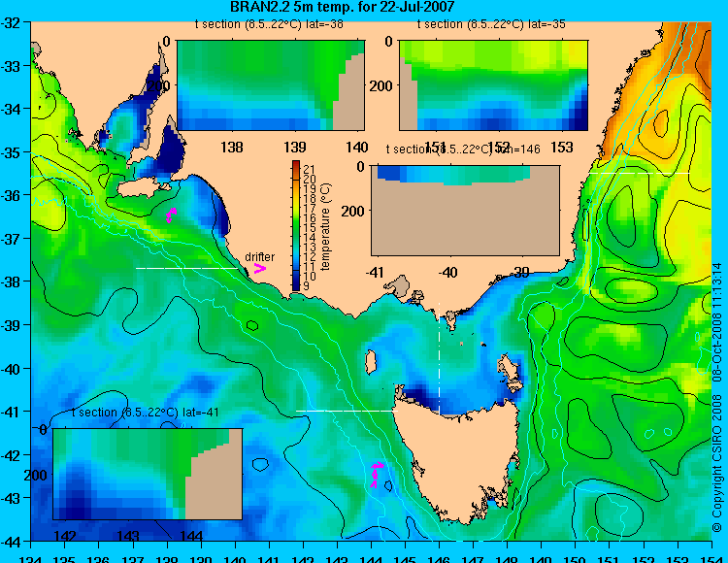Click the vertical dashed section line at longitude 146

coord(439,358)
